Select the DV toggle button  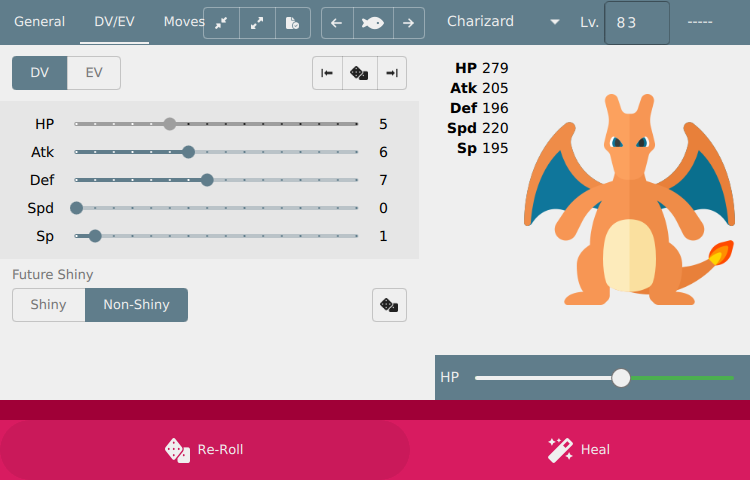pyautogui.click(x=40, y=73)
